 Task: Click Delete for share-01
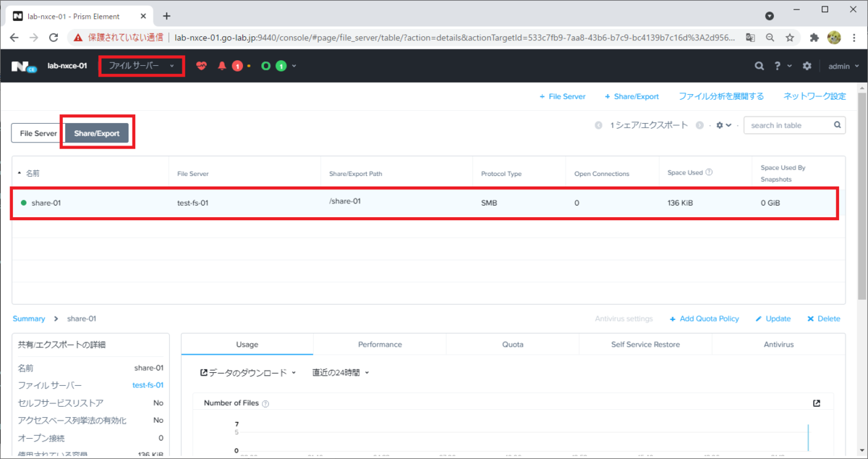824,319
